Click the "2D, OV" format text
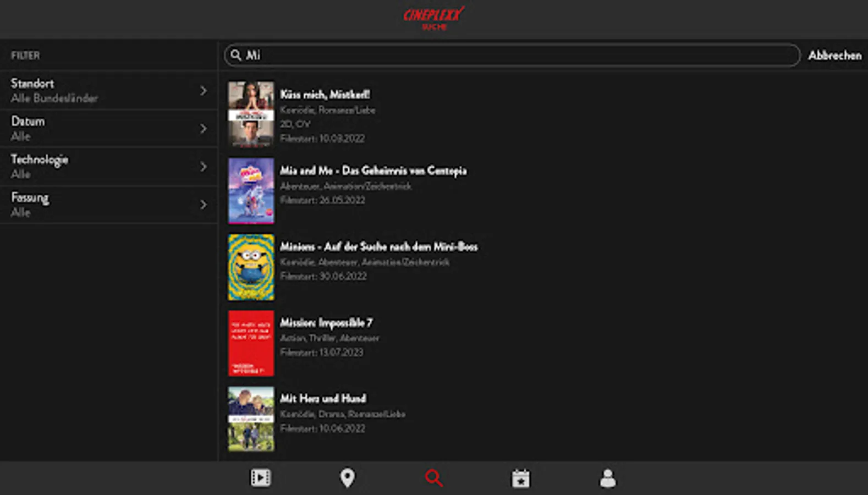This screenshot has width=868, height=495. [x=295, y=124]
